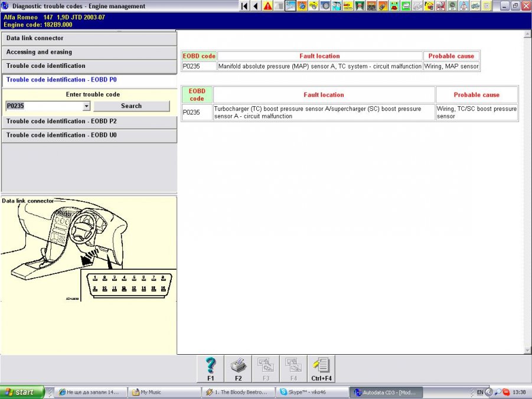
Task: Click the P0235 trouble code input field
Action: click(x=44, y=106)
